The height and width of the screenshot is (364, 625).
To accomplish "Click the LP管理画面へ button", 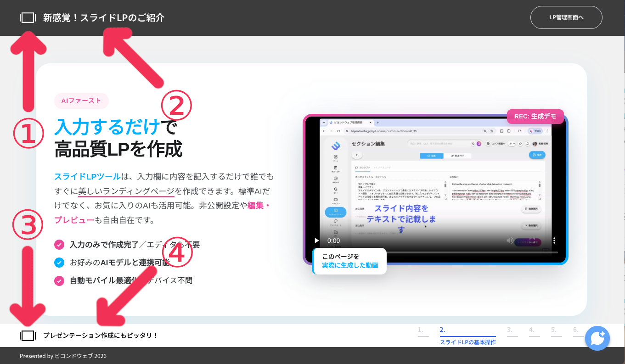I will (x=566, y=18).
